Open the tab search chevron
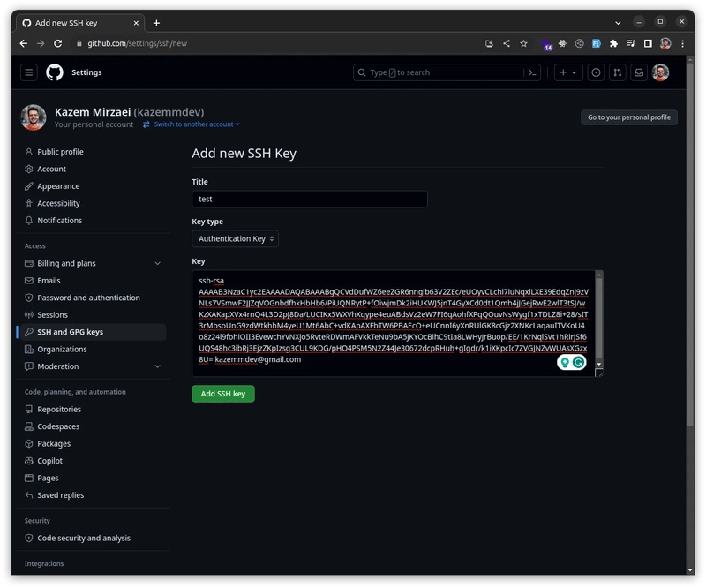Screen dimensions: 706x588 619,23
